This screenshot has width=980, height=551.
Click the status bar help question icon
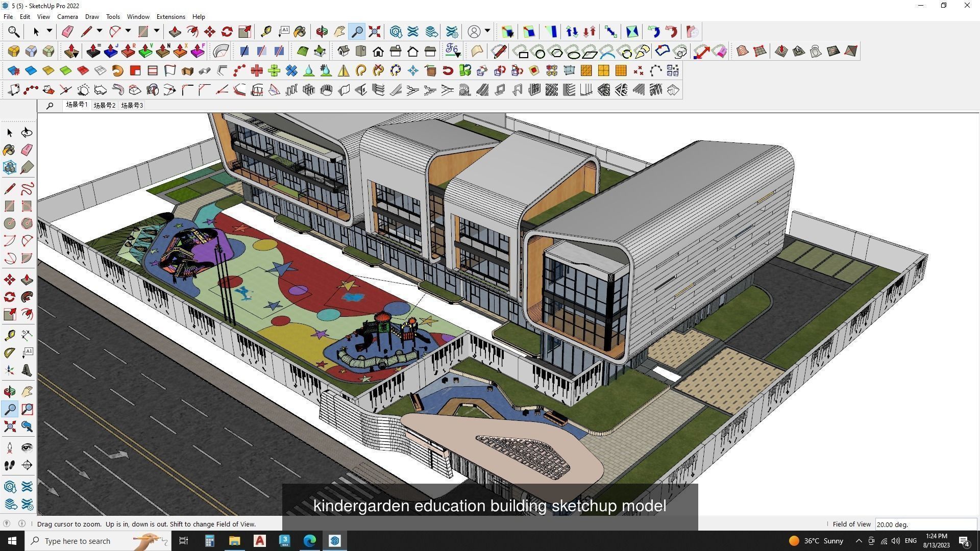tap(7, 523)
